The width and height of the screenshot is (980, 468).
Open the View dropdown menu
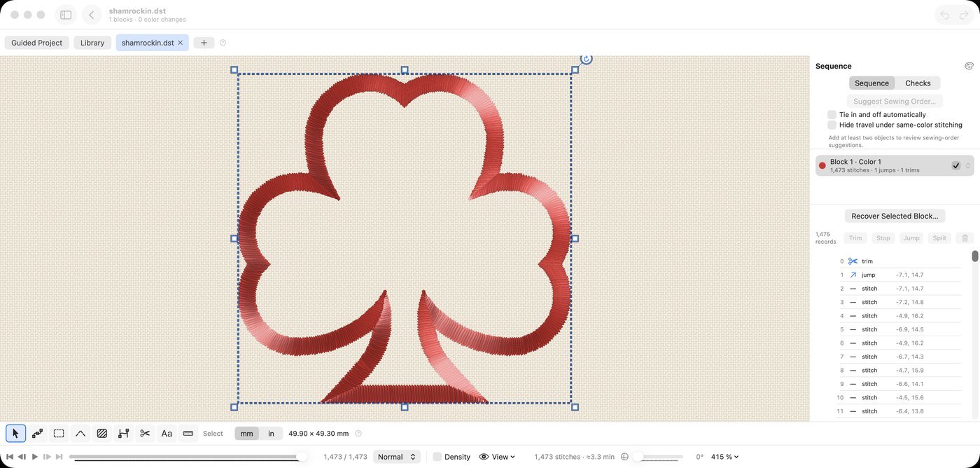pos(497,457)
